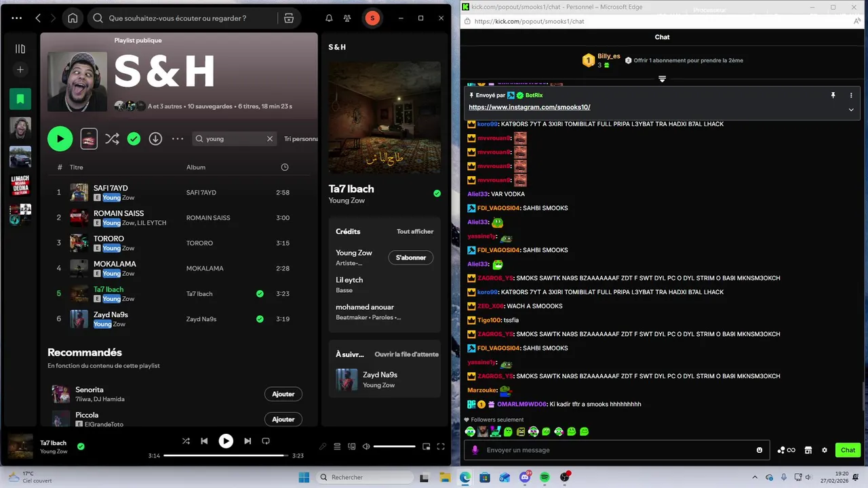868x488 pixels.
Task: Open chat settings gear in Kick
Action: 825,450
